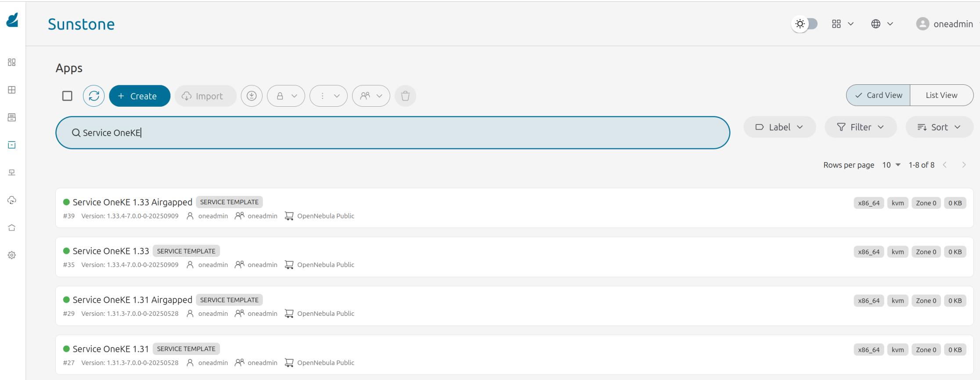The height and width of the screenshot is (380, 980).
Task: Click the Sunstone title
Action: 81,24
